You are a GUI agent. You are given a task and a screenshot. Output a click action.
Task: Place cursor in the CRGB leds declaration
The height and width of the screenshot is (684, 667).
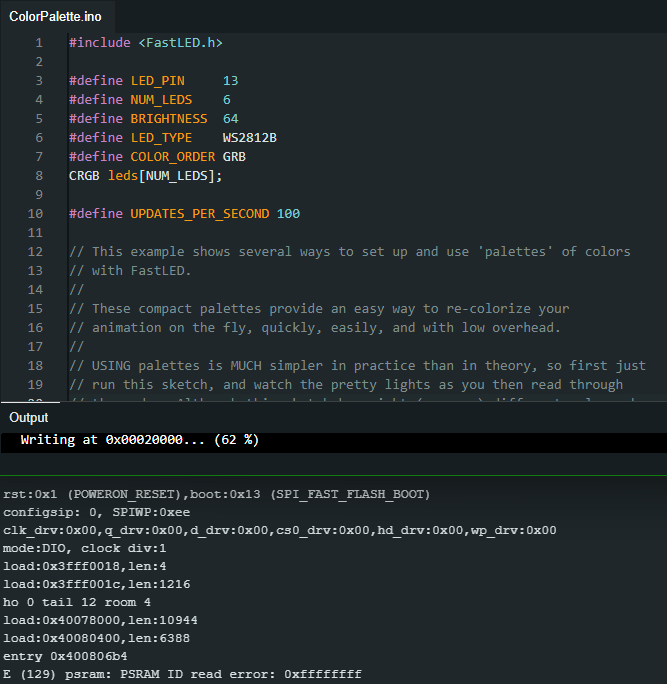[145, 175]
